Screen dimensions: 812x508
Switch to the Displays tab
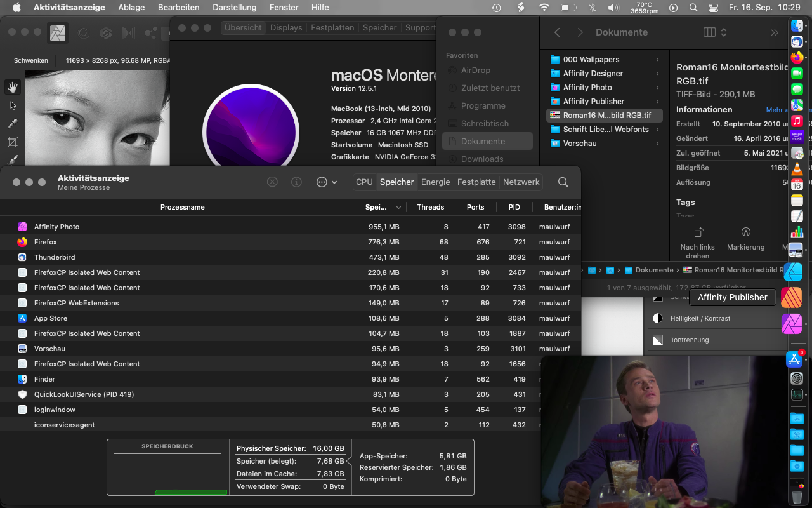(x=286, y=28)
